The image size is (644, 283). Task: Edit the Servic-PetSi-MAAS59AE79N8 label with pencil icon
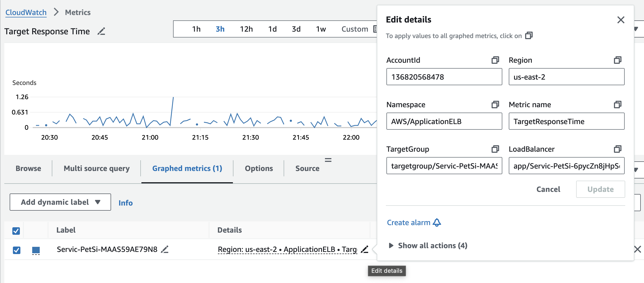click(164, 250)
